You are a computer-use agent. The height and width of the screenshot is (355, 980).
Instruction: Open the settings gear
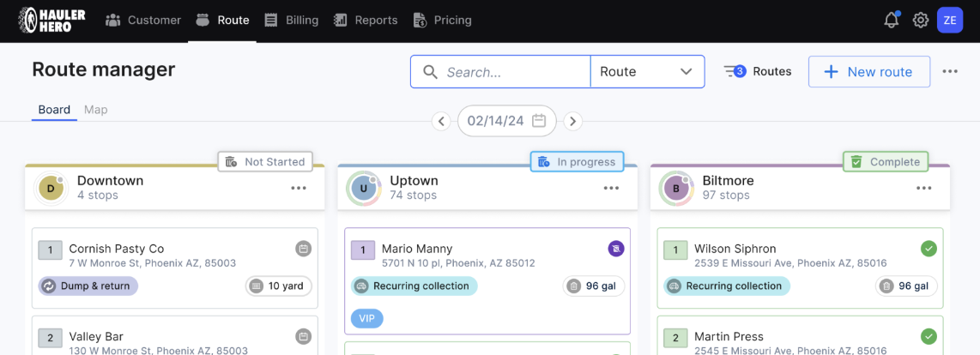point(920,20)
